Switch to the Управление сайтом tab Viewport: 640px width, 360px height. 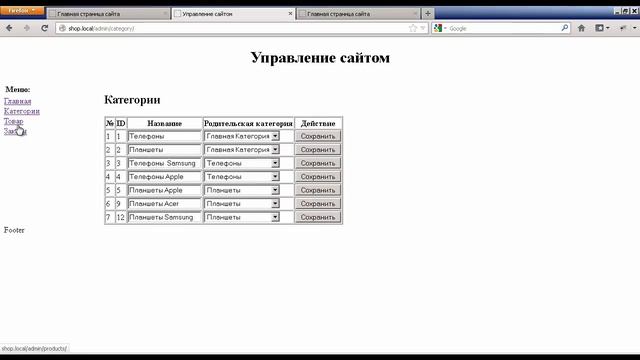(233, 13)
